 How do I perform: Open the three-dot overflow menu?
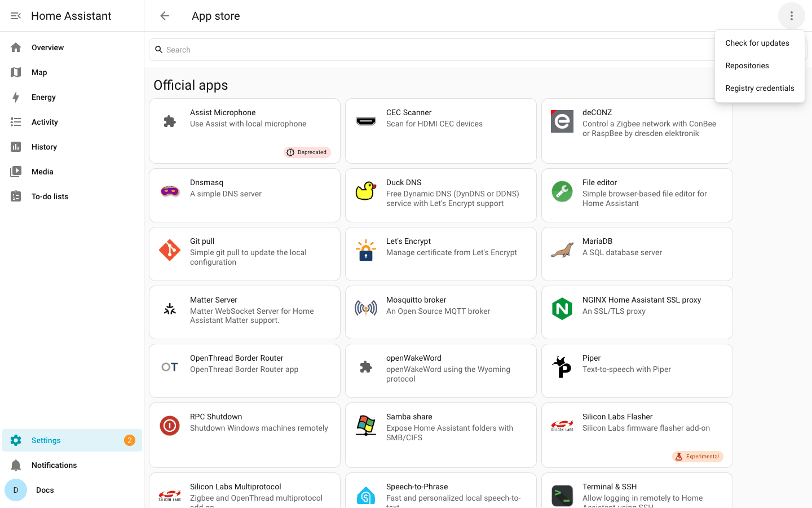[x=792, y=16]
